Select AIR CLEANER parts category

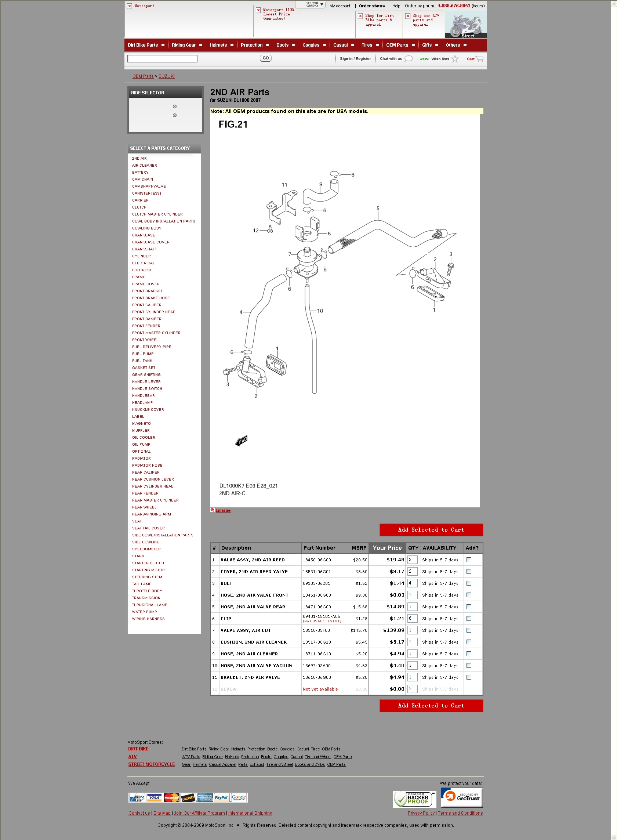[x=144, y=166]
